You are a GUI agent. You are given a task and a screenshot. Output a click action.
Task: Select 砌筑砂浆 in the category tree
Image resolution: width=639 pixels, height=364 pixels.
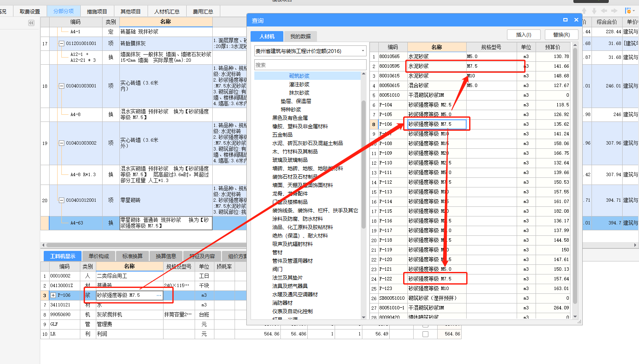(299, 76)
